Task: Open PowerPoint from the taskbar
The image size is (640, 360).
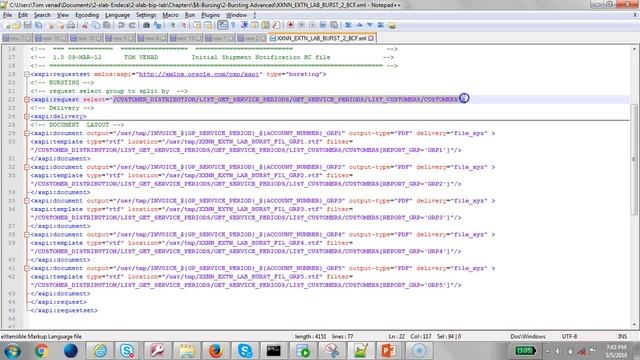Action: [388, 351]
